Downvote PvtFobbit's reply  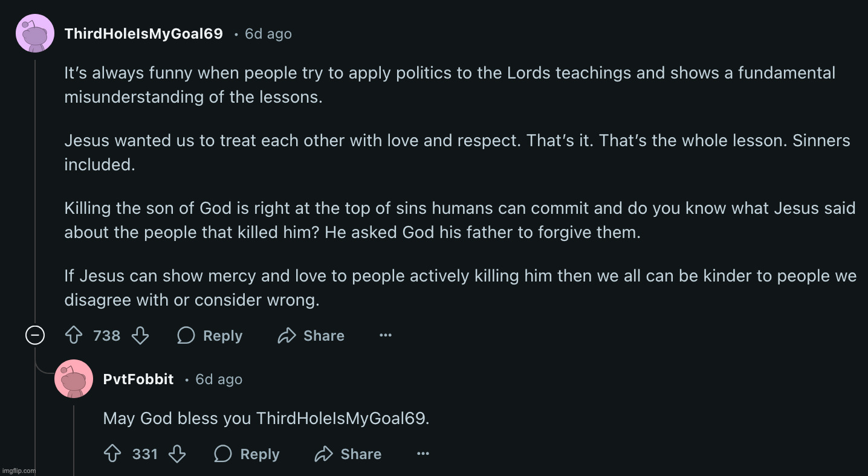pos(177,454)
